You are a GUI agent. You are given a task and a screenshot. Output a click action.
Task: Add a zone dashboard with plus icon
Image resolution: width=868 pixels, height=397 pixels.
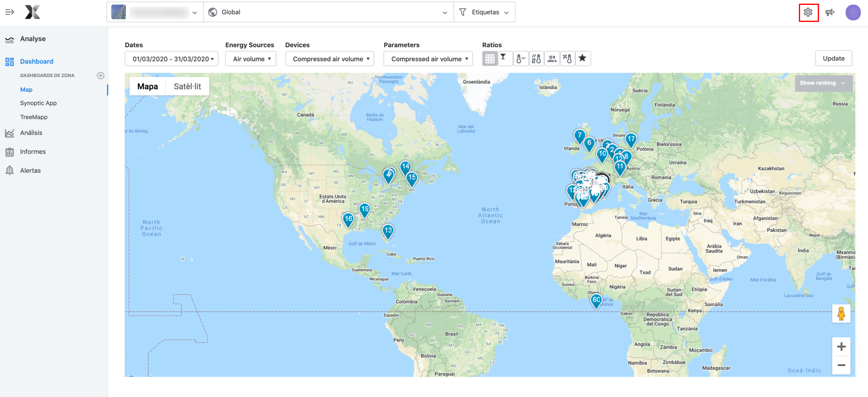click(x=100, y=76)
